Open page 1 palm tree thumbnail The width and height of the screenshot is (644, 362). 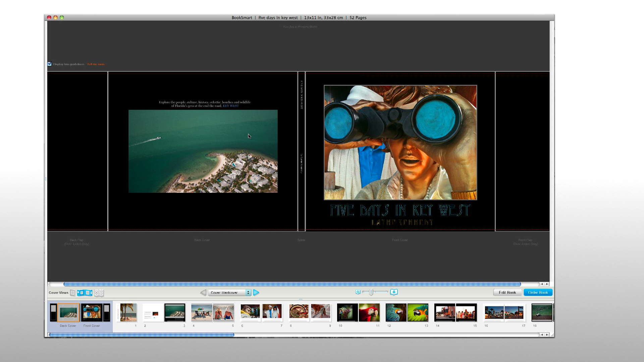coord(128,312)
